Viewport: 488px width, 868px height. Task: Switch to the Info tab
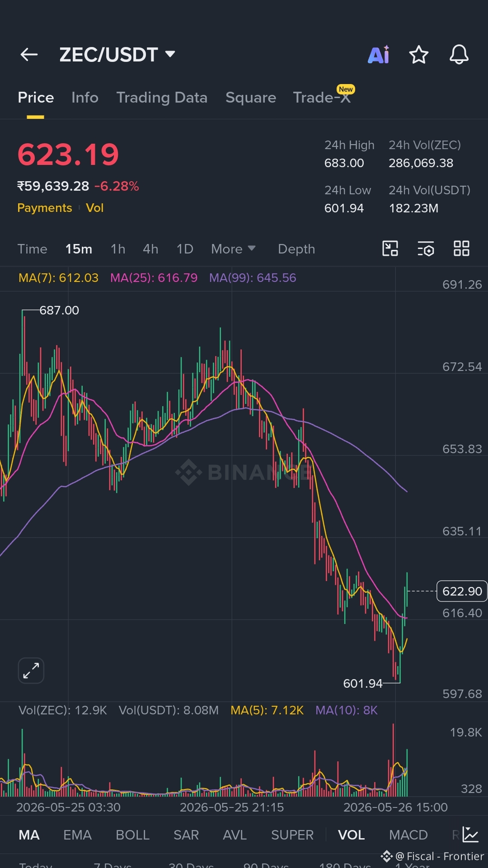tap(85, 98)
